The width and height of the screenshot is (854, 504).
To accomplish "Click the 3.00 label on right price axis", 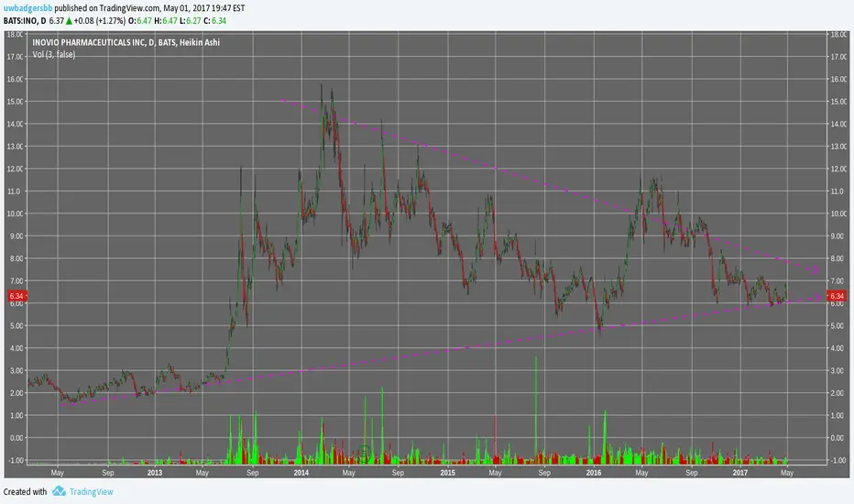I will click(839, 370).
